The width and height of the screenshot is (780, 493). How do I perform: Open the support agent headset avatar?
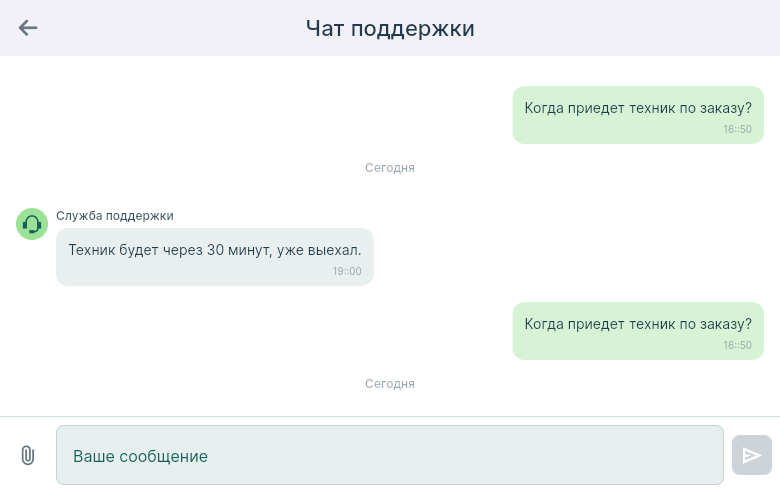pyautogui.click(x=32, y=224)
